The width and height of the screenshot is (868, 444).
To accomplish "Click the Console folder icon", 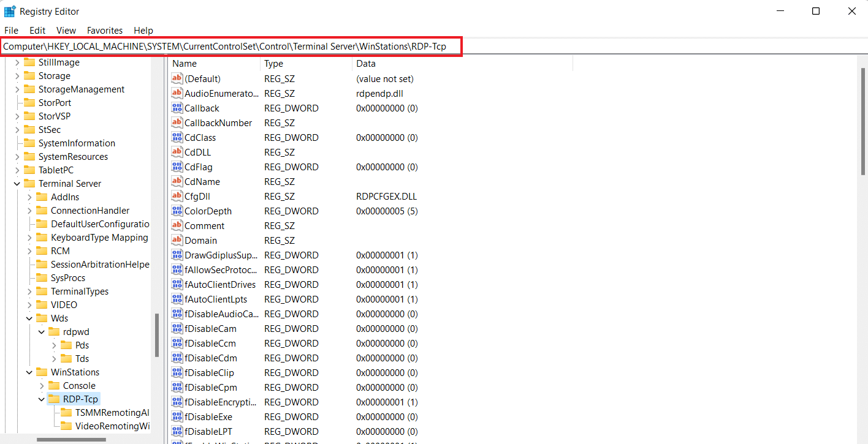I will [54, 386].
